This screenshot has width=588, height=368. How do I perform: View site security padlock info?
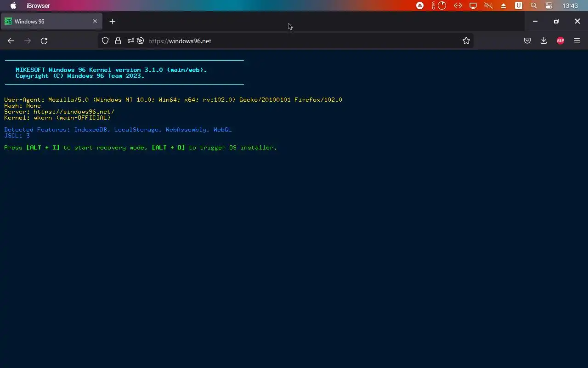(x=118, y=40)
